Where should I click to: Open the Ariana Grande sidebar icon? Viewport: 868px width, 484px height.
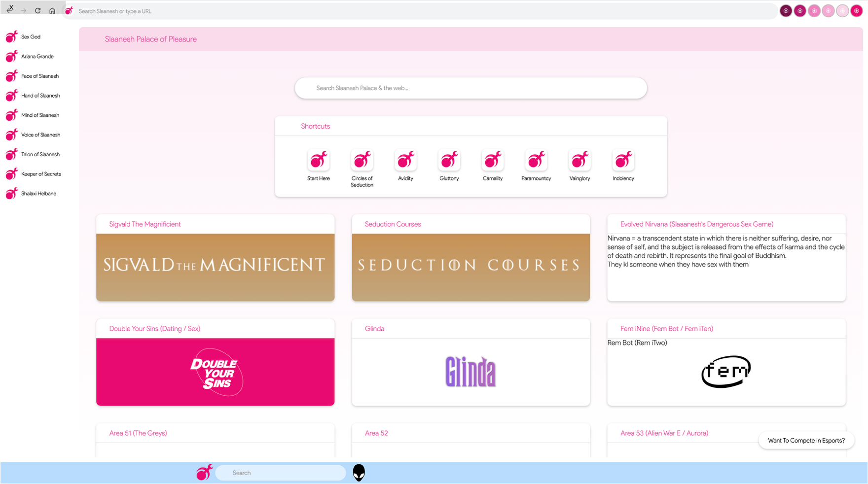[x=12, y=56]
